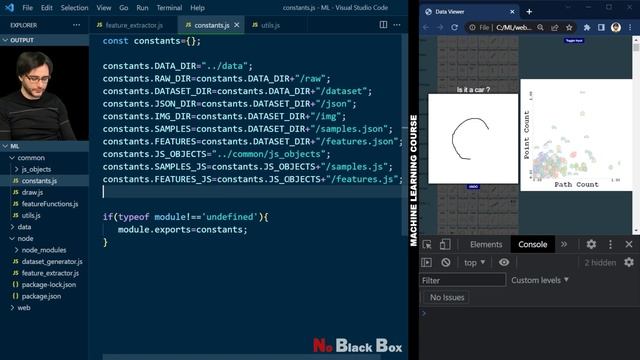
Task: Expand the node_modules folder
Action: point(44,250)
